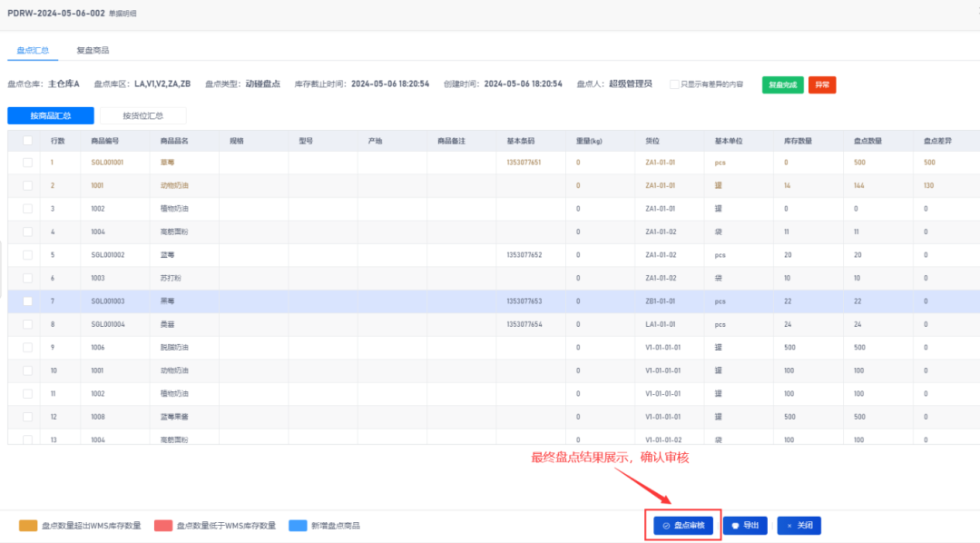Select the 按商品汇总 view
Image resolution: width=980 pixels, height=543 pixels.
[51, 115]
